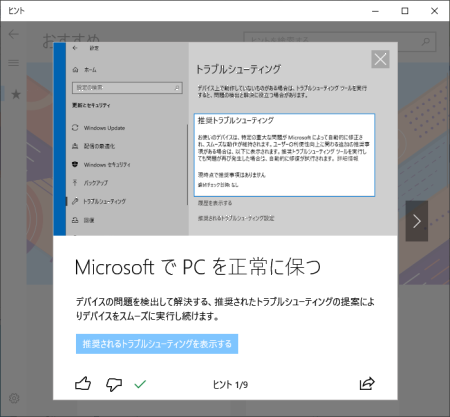The width and height of the screenshot is (450, 417).
Task: Click the thumbs down dislike icon
Action: click(x=114, y=384)
